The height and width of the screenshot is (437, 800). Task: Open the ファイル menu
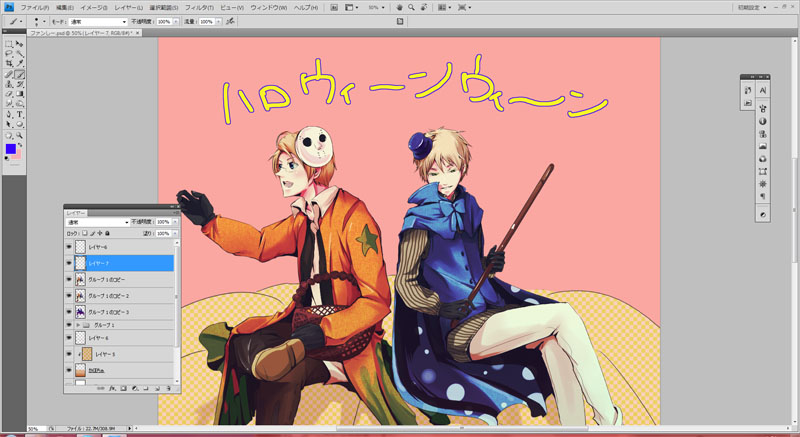(x=35, y=8)
